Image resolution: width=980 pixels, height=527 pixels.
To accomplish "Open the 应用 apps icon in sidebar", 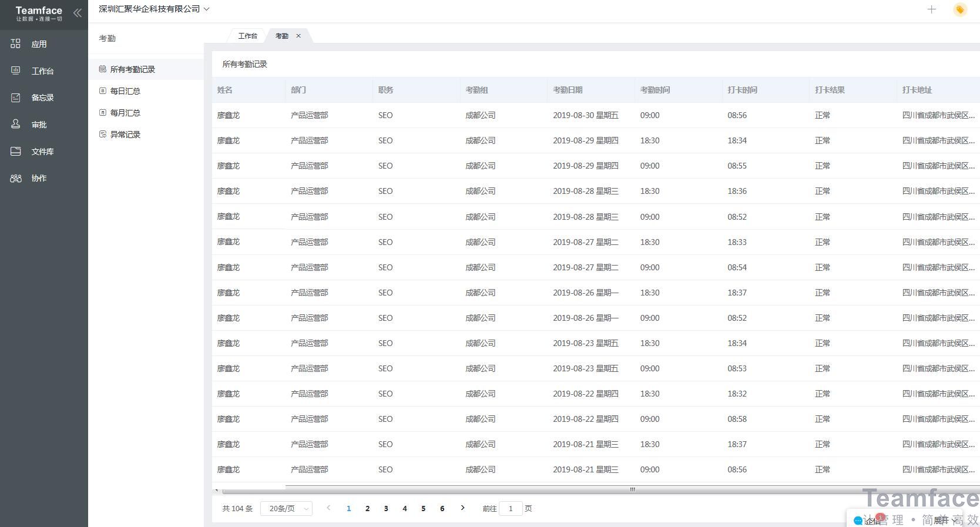I will (x=16, y=44).
